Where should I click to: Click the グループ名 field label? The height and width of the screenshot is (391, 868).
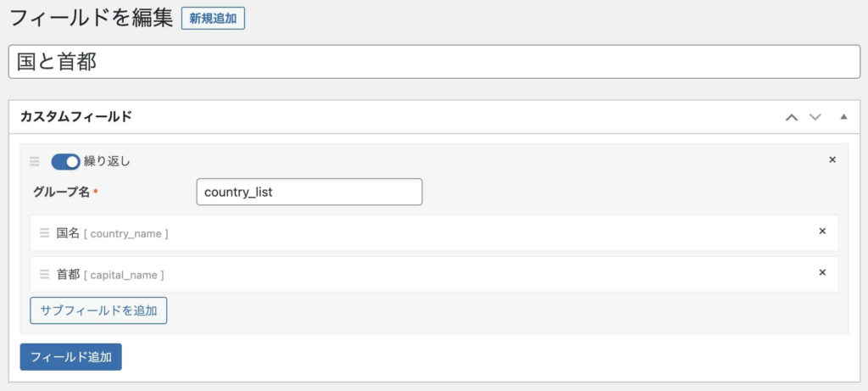pos(61,192)
